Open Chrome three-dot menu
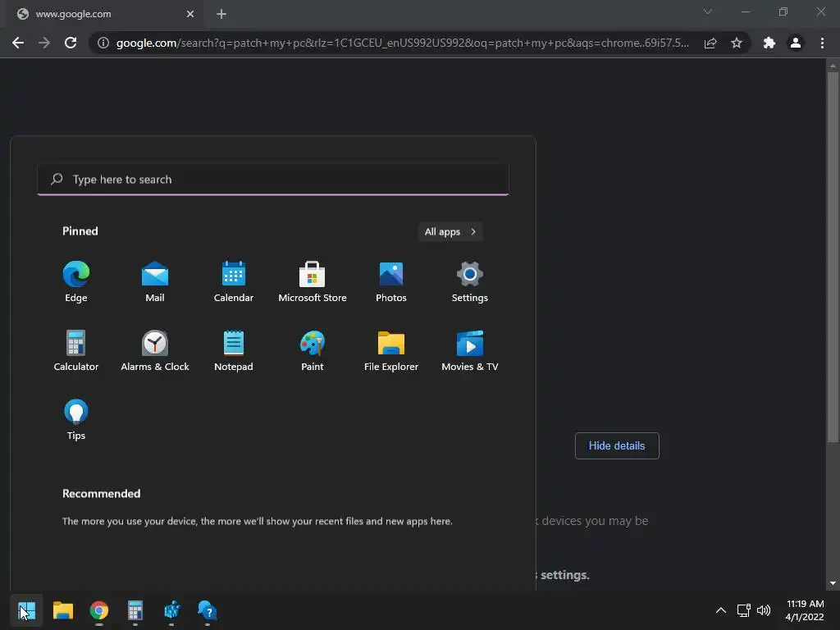Viewport: 840px width, 630px height. 822,43
